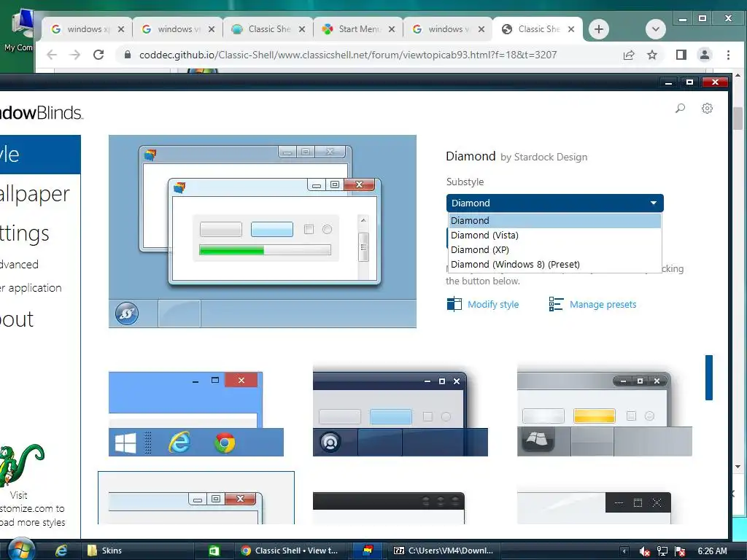Select the Diamond style thumbnail in bottom row
Screen dimensions: 747x560
click(x=196, y=497)
